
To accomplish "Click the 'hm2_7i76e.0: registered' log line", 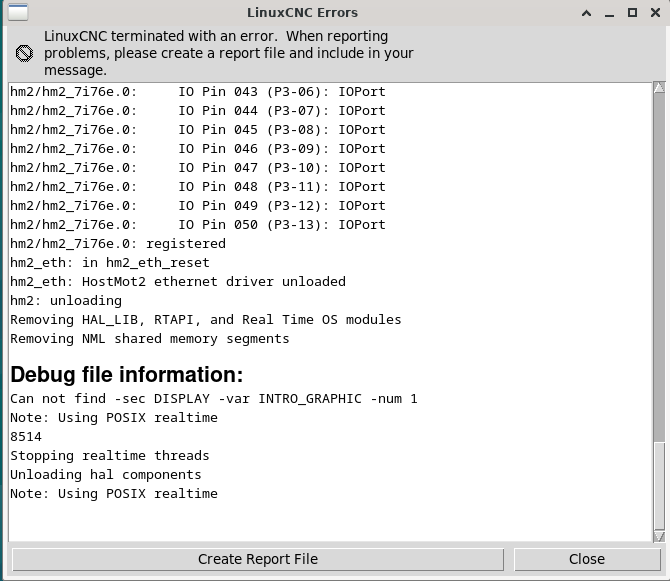I will pyautogui.click(x=118, y=244).
